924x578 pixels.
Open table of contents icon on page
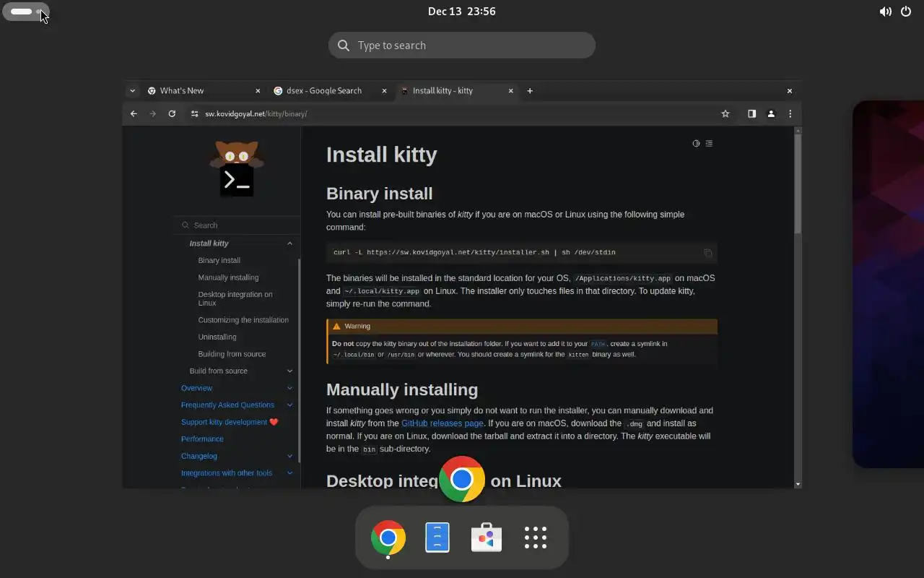[x=709, y=143]
